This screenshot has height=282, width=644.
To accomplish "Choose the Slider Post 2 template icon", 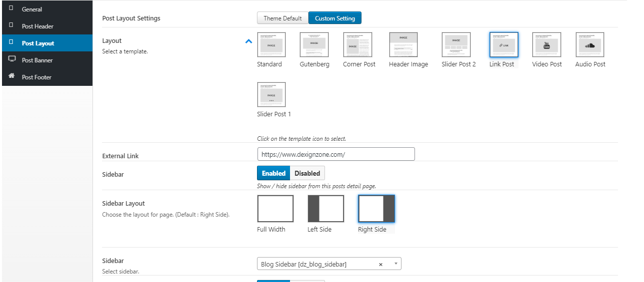I will click(456, 45).
